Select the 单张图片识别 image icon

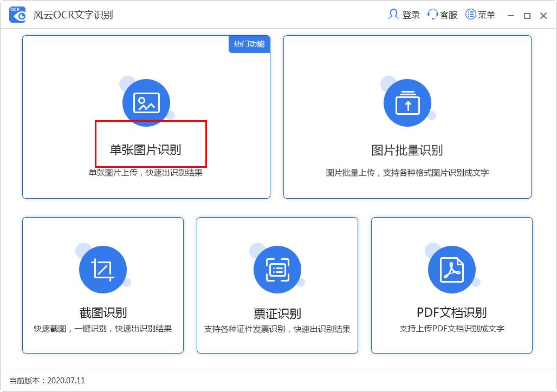146,102
